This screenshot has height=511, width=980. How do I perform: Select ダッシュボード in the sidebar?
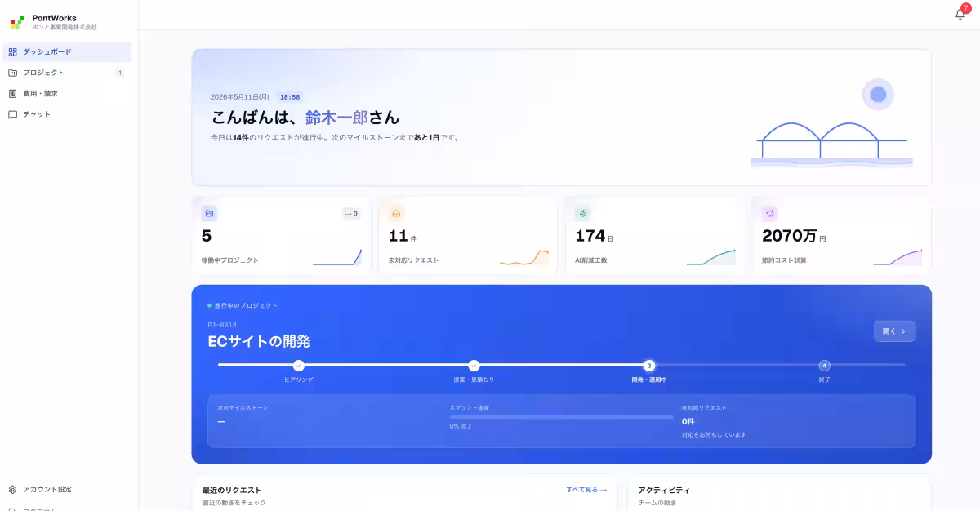(x=66, y=51)
